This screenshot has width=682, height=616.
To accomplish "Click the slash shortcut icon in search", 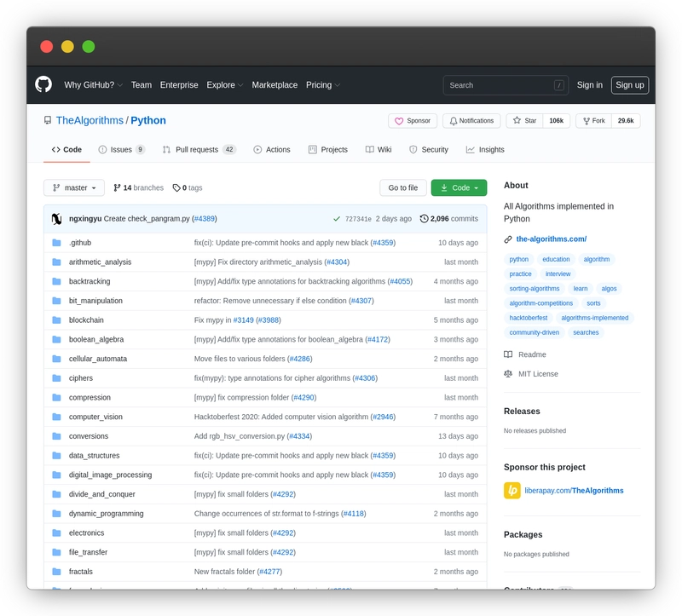I will click(x=559, y=85).
